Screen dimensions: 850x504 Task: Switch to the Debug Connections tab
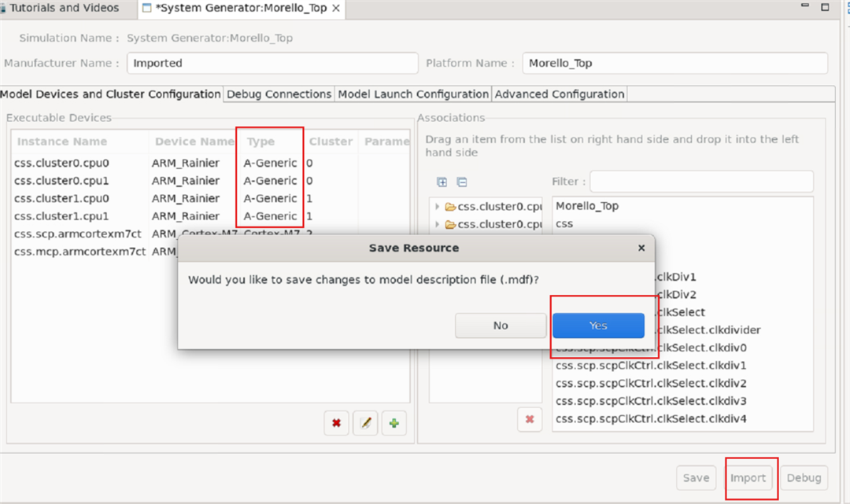tap(279, 94)
